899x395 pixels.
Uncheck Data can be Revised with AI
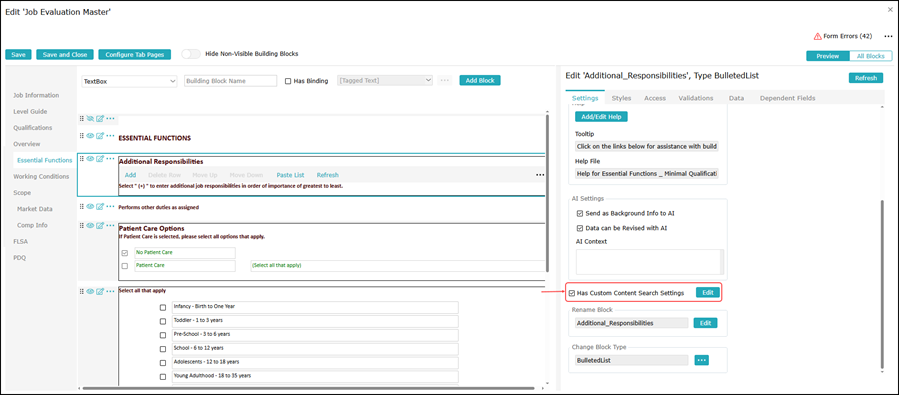[580, 228]
